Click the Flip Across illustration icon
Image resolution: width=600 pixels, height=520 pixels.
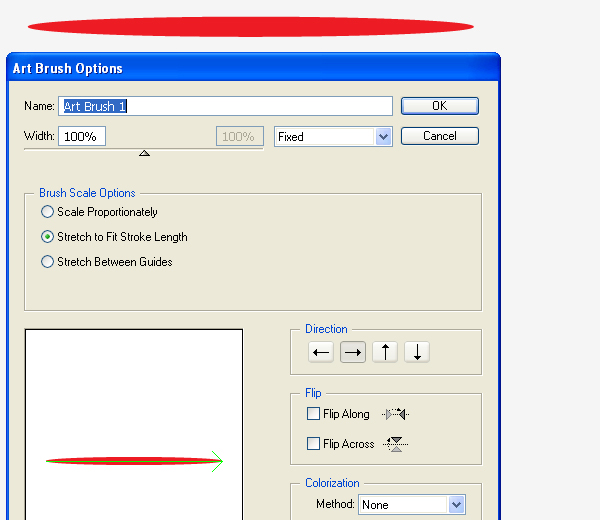(x=396, y=444)
